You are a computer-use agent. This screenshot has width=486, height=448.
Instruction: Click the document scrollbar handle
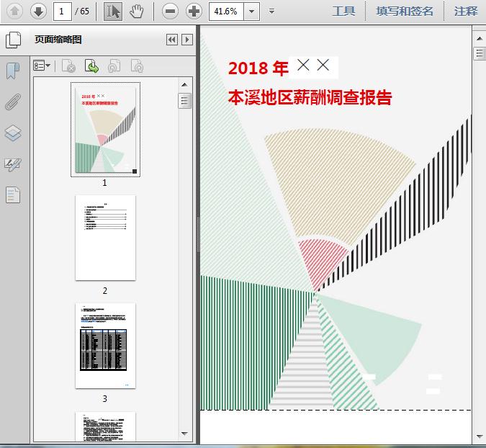pyautogui.click(x=480, y=53)
